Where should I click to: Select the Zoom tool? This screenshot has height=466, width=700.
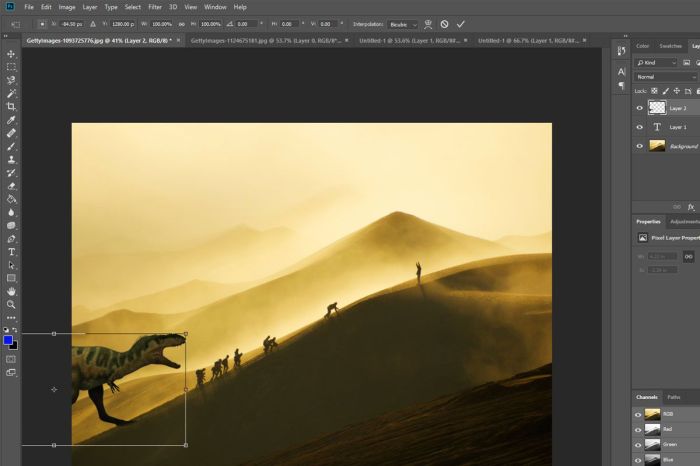coord(11,304)
